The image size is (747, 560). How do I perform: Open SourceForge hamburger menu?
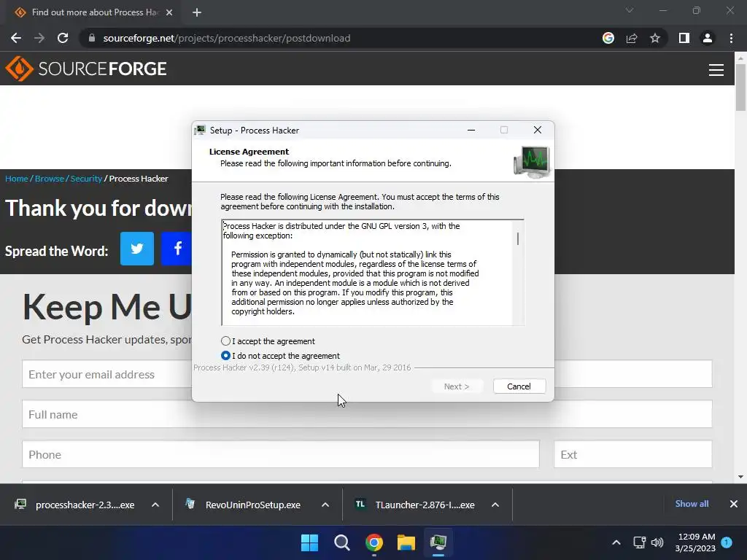point(716,69)
